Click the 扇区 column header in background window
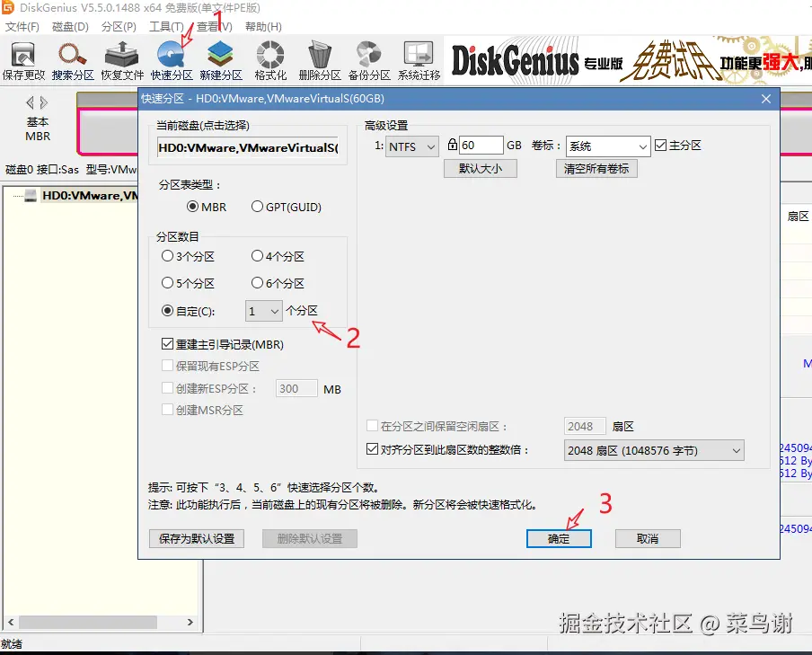The width and height of the screenshot is (812, 655). [798, 217]
